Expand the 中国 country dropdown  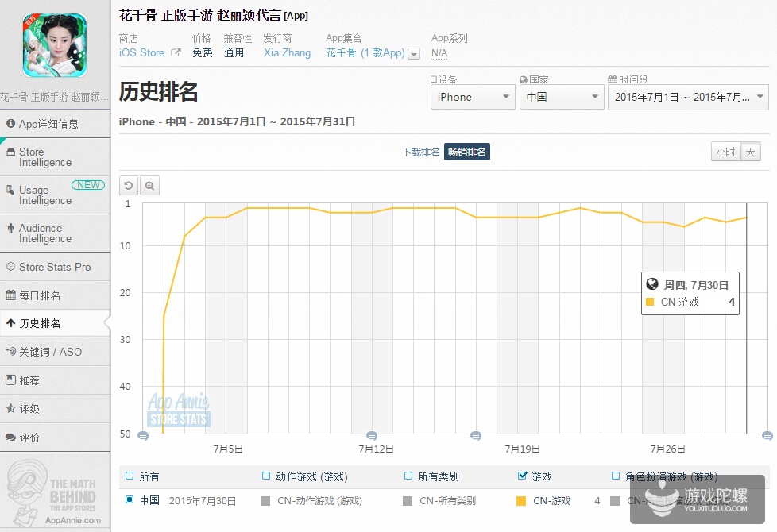tap(562, 97)
